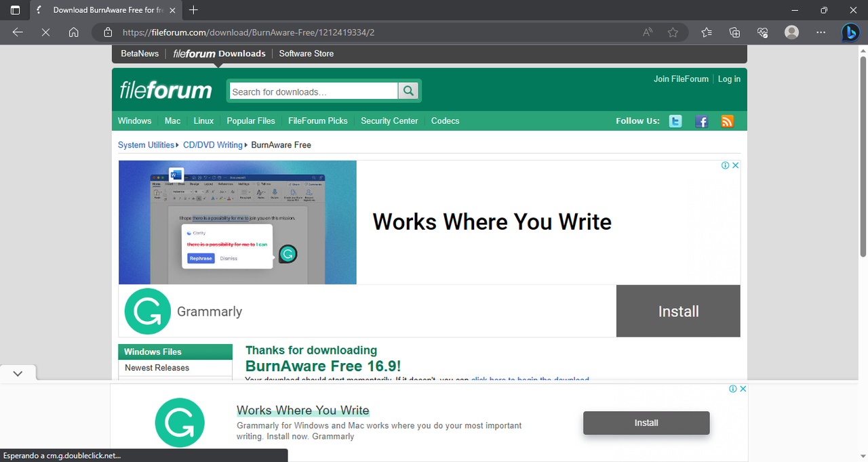Screen dimensions: 868x462
Task: Open Settings and more menu
Action: [821, 32]
